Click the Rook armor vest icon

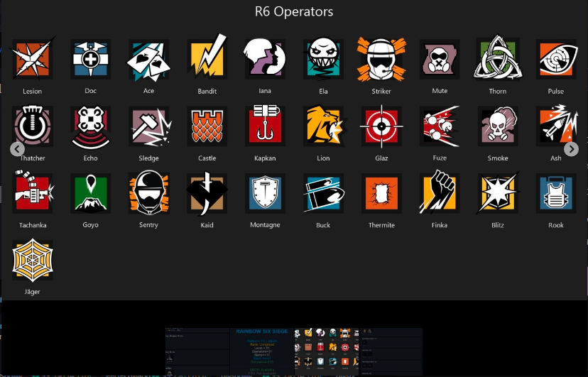(556, 193)
